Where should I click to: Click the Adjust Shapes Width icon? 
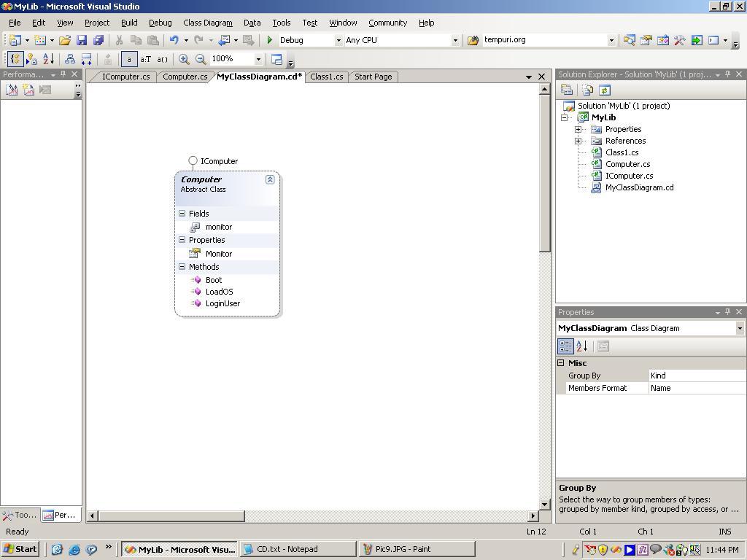point(86,59)
